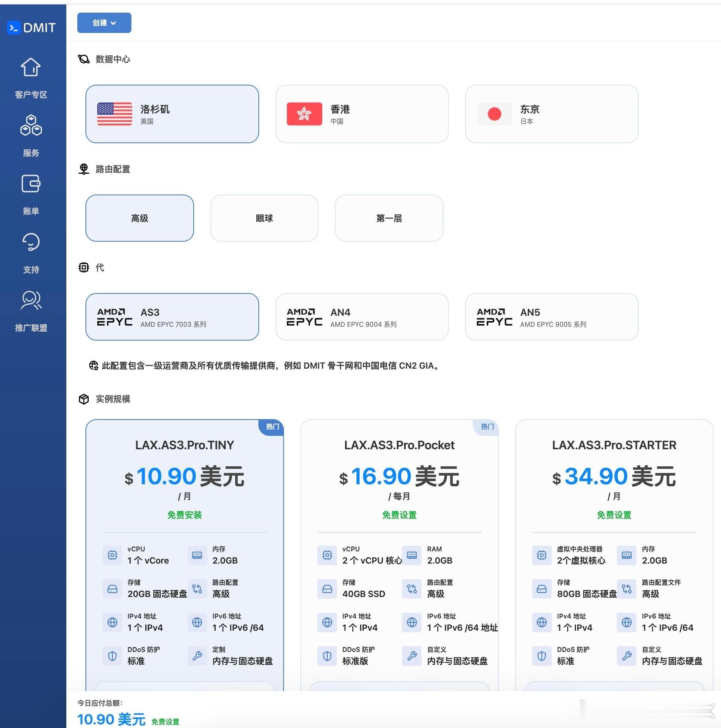The image size is (721, 728).
Task: Click 2 个 vCPU 核心 value
Action: 372,561
